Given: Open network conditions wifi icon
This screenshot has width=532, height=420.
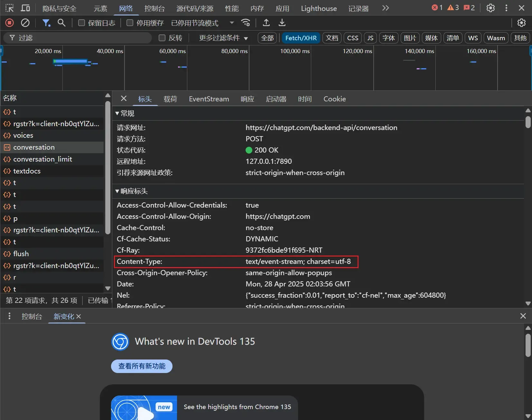Looking at the screenshot, I should point(246,23).
